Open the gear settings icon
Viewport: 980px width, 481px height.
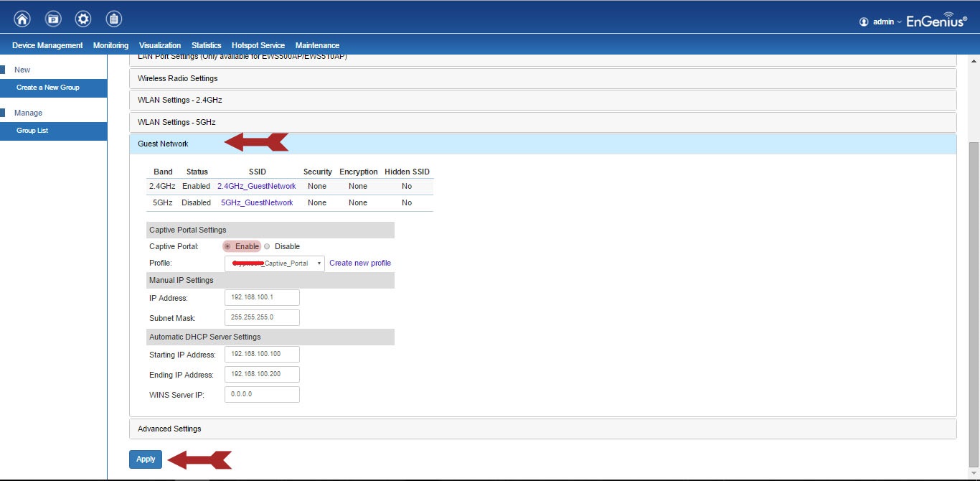pyautogui.click(x=83, y=19)
